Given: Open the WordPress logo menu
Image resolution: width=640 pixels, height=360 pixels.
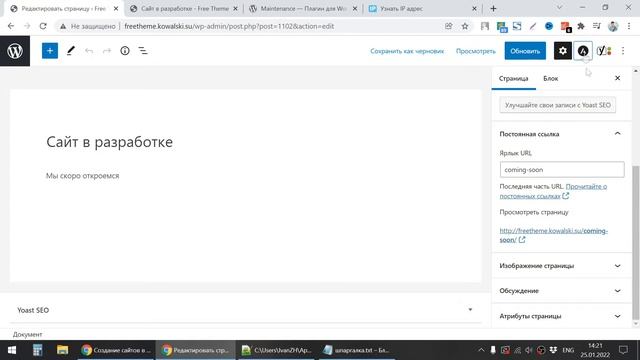Looking at the screenshot, I should point(15,51).
